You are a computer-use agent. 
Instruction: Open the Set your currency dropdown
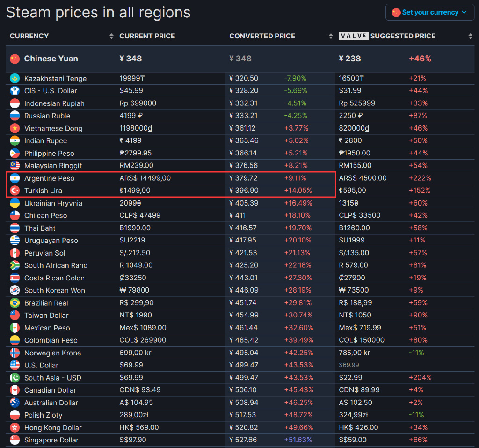pyautogui.click(x=429, y=13)
